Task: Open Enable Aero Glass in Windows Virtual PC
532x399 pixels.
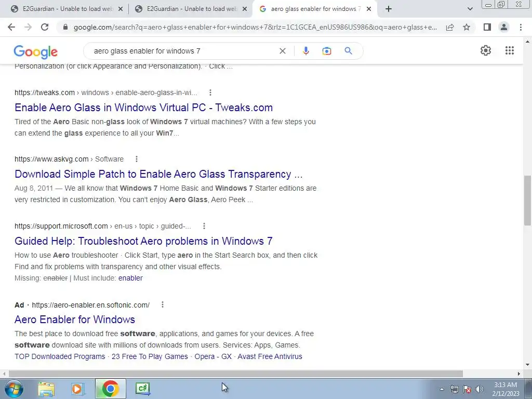Action: (143, 107)
